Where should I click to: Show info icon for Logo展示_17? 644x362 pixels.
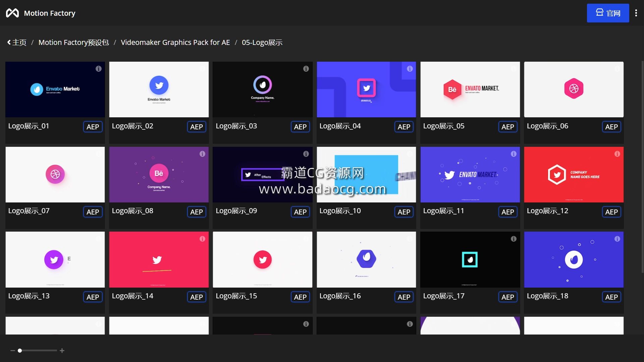tap(514, 239)
